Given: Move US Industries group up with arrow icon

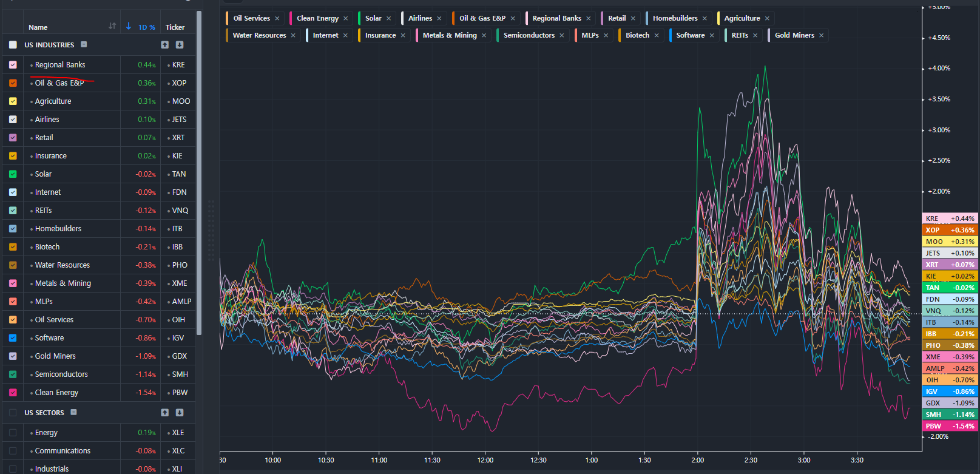Looking at the screenshot, I should tap(164, 45).
